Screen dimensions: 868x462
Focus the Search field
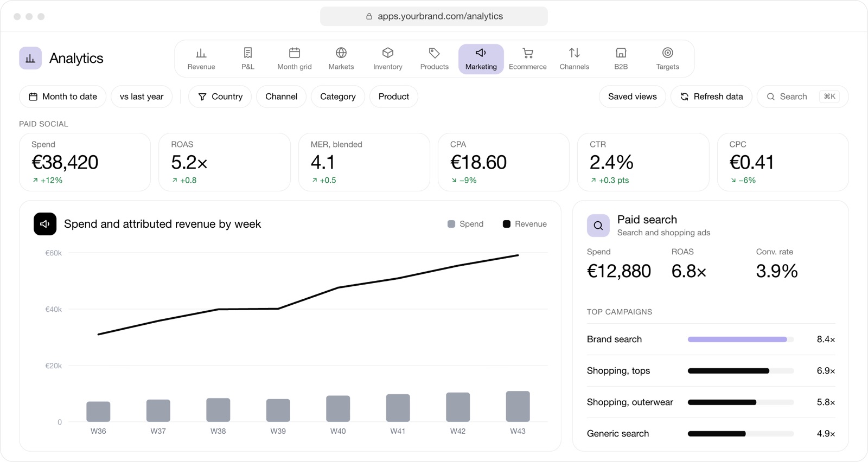(x=803, y=97)
